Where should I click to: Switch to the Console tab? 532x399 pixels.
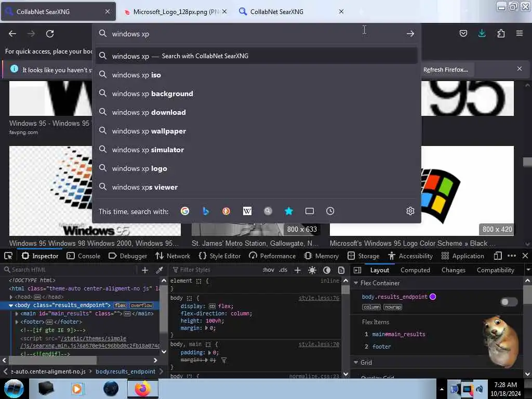click(x=84, y=256)
